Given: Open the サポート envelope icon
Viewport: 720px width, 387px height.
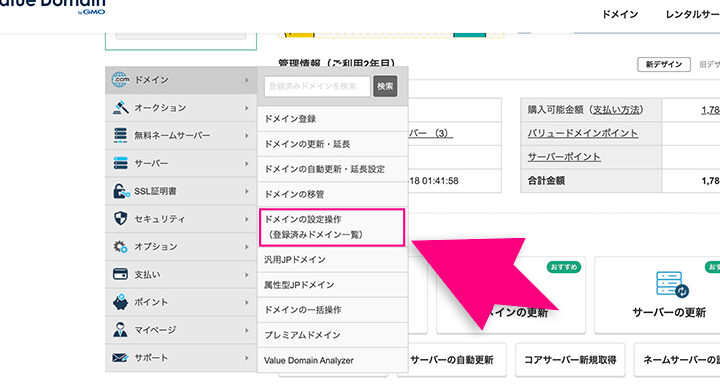Looking at the screenshot, I should pyautogui.click(x=120, y=358).
